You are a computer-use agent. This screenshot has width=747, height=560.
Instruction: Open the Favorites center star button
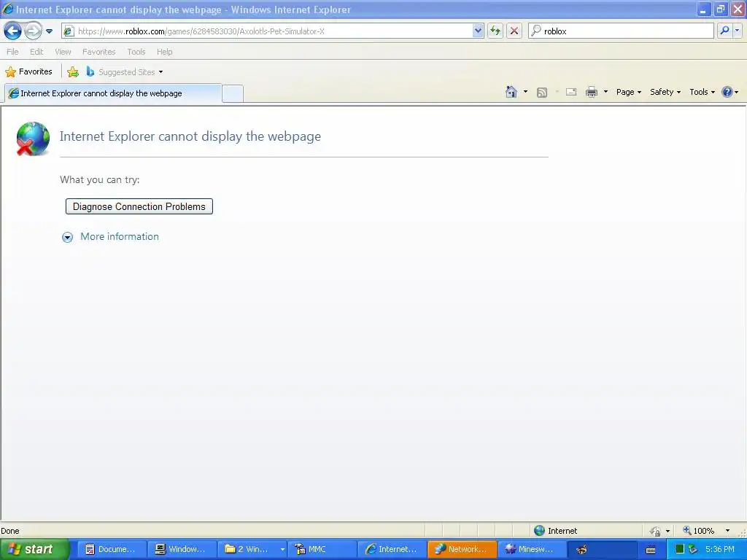click(28, 72)
